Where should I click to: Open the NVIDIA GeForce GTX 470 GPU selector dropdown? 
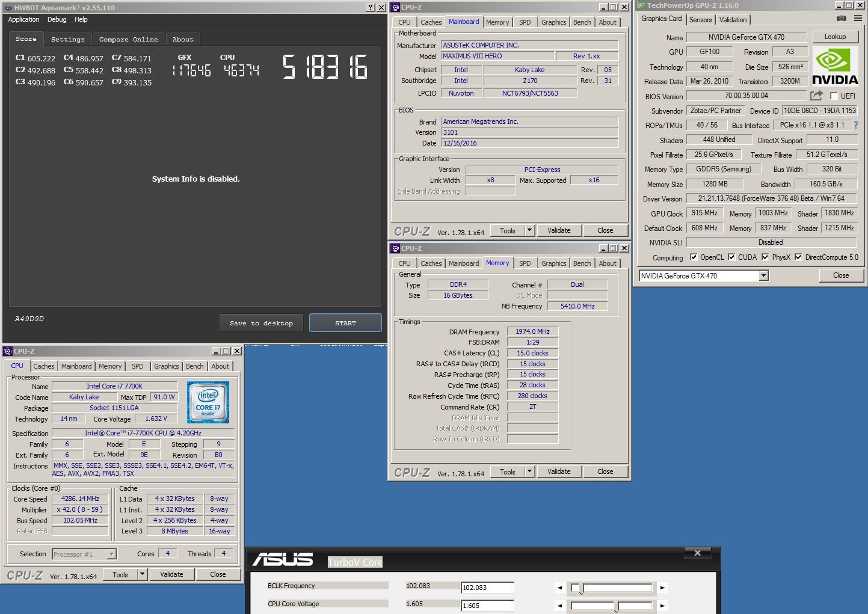[x=763, y=275]
